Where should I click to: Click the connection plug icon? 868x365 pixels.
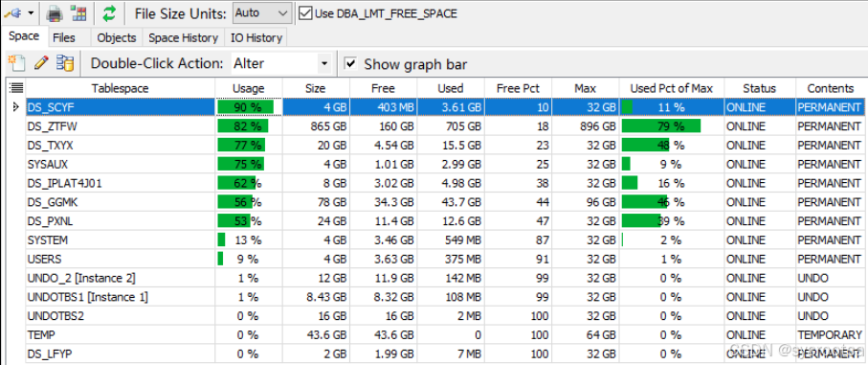point(11,12)
